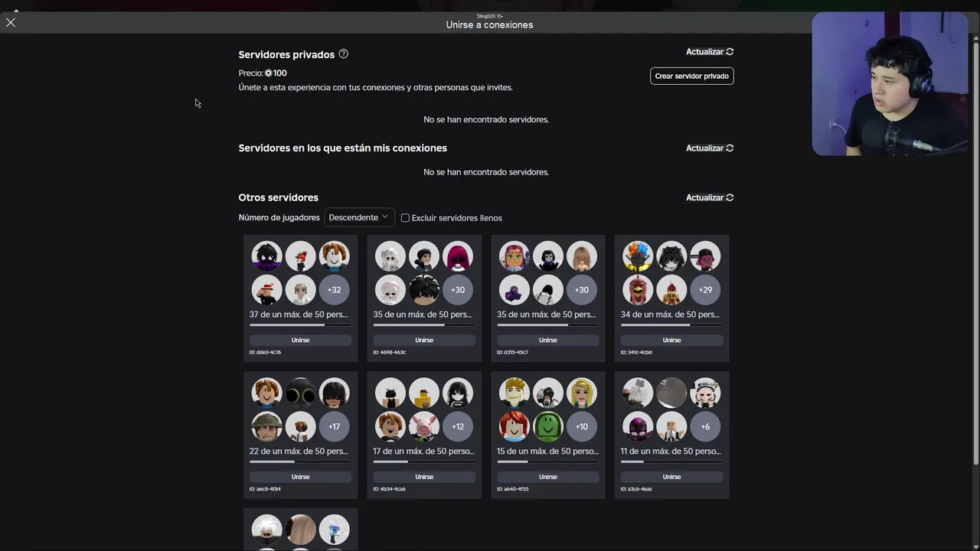The width and height of the screenshot is (980, 551).
Task: Join the 34-player server
Action: pos(671,340)
